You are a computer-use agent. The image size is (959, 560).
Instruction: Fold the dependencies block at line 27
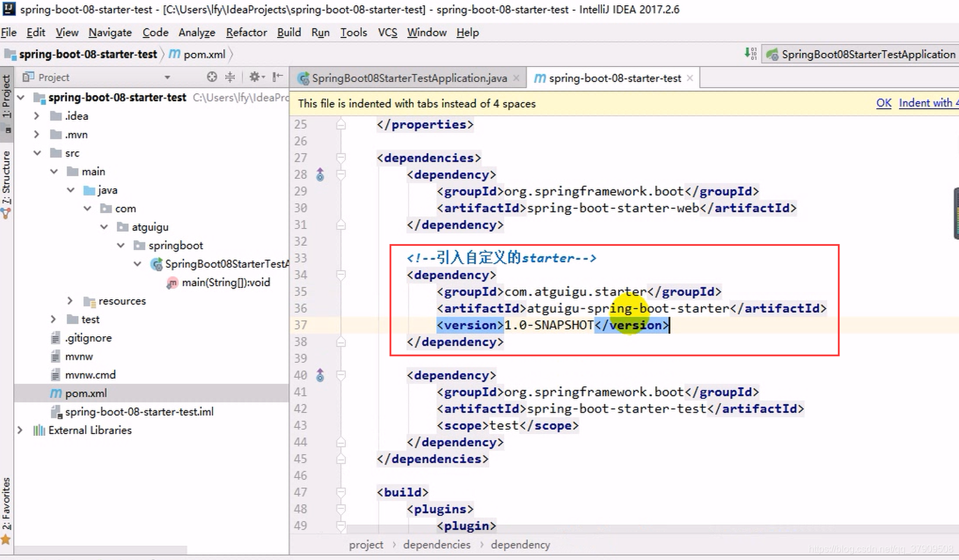pyautogui.click(x=341, y=158)
